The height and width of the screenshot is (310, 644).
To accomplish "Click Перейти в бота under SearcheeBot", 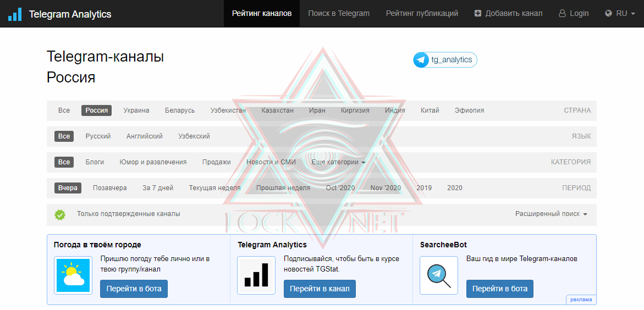I will coord(500,289).
